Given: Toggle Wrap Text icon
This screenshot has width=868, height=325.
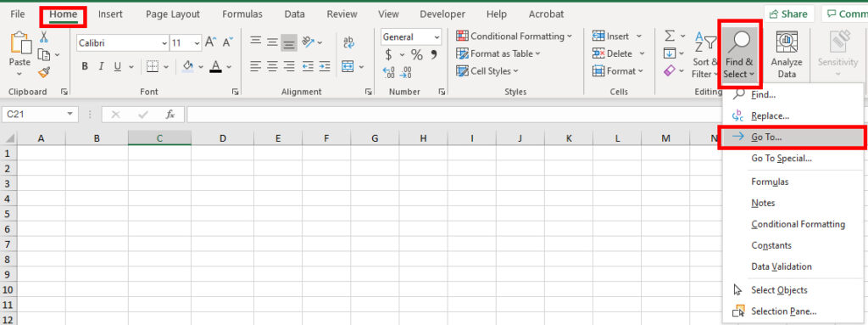Looking at the screenshot, I should click(348, 42).
